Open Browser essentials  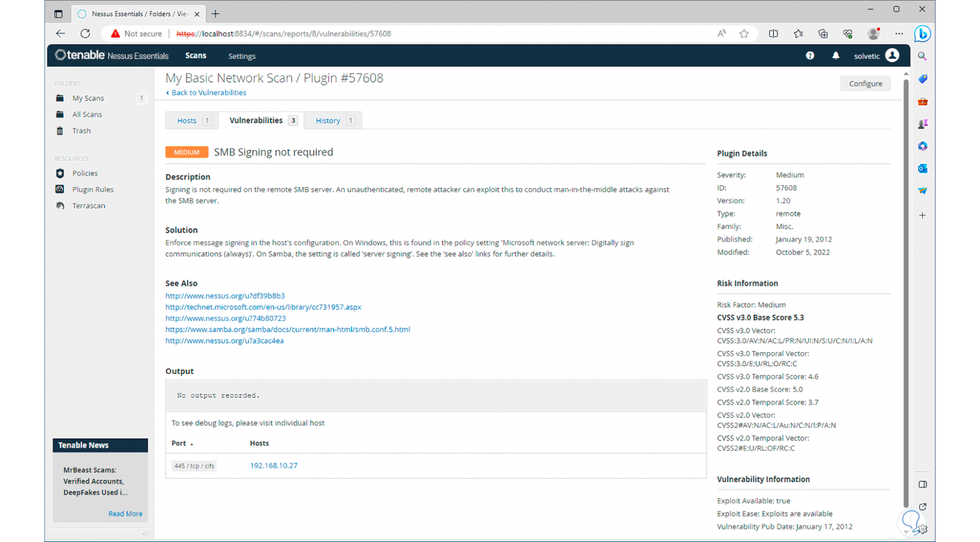click(848, 34)
